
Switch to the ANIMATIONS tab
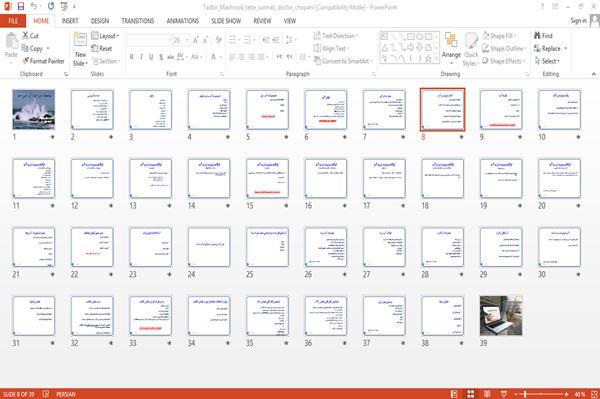click(x=183, y=21)
